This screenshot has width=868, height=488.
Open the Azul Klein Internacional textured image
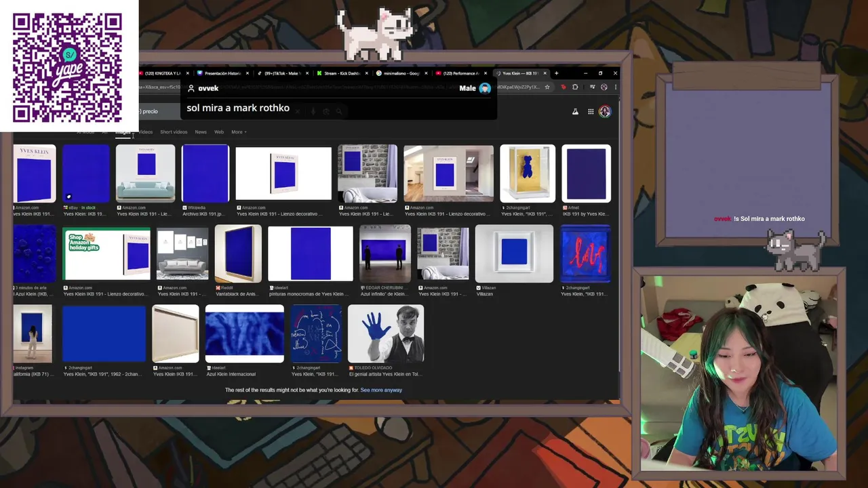245,333
